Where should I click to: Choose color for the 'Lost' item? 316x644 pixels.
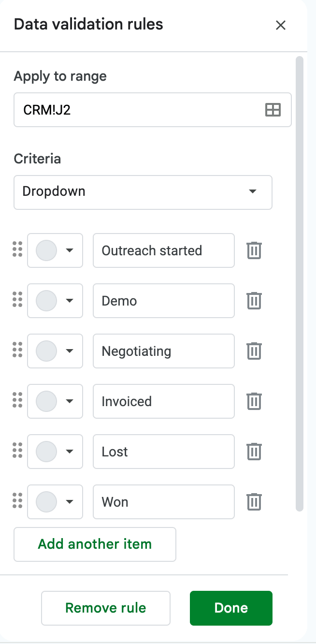point(55,452)
